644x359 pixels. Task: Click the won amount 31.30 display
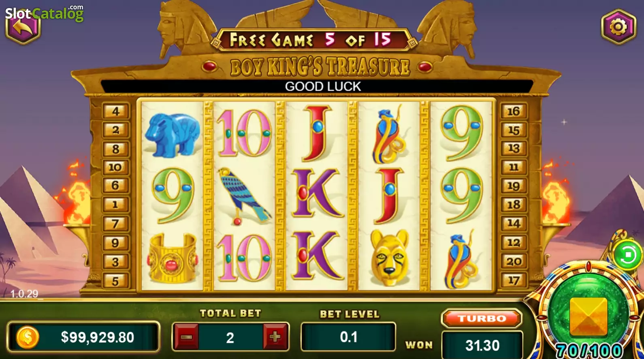pos(482,345)
